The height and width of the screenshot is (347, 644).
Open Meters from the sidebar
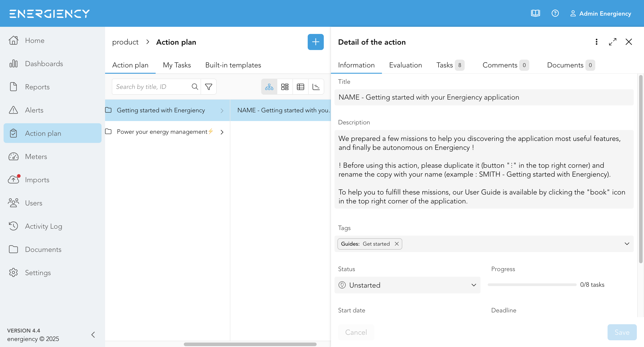click(53, 157)
